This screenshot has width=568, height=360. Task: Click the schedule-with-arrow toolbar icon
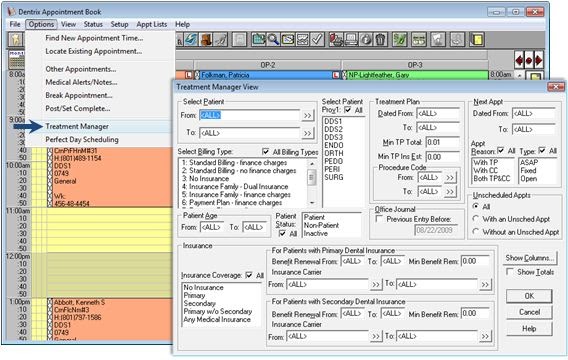tap(259, 39)
